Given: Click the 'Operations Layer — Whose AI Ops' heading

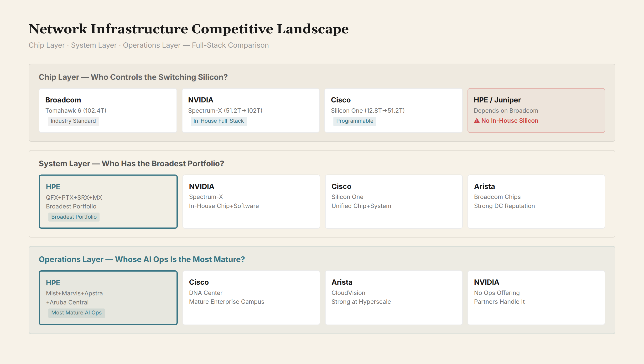Looking at the screenshot, I should click(x=142, y=259).
